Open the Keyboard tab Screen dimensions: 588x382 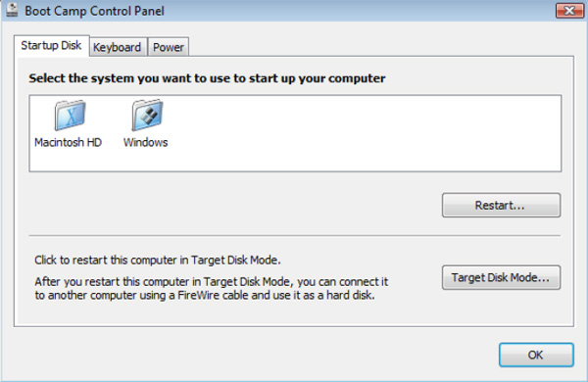[x=117, y=47]
